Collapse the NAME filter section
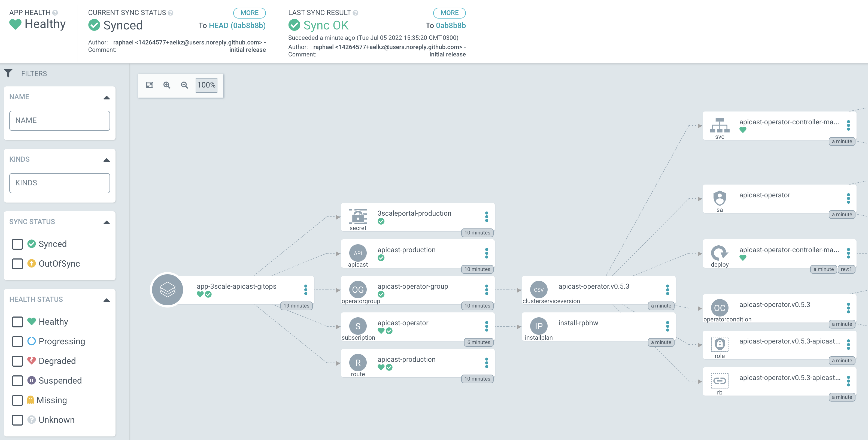The height and width of the screenshot is (440, 868). (x=107, y=97)
